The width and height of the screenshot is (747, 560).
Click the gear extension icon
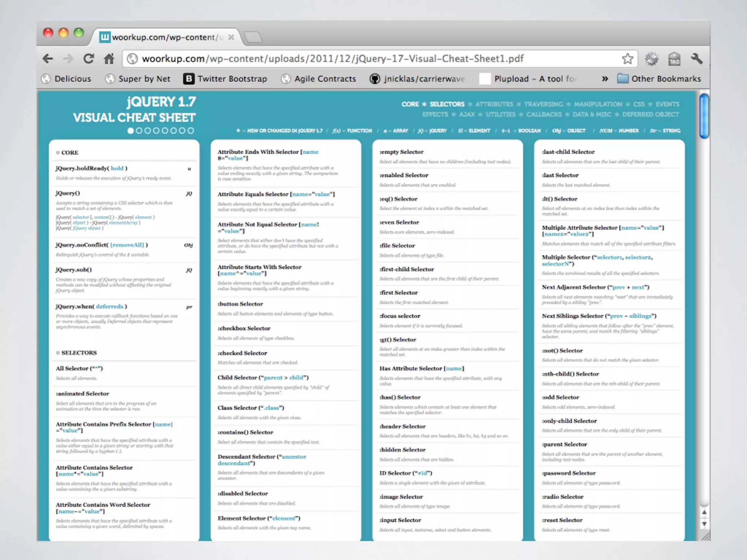pos(651,59)
